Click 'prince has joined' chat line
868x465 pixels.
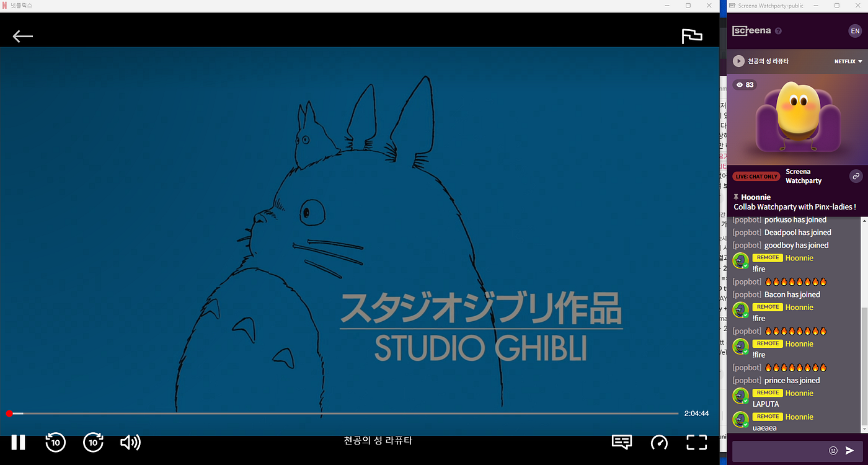pos(792,381)
